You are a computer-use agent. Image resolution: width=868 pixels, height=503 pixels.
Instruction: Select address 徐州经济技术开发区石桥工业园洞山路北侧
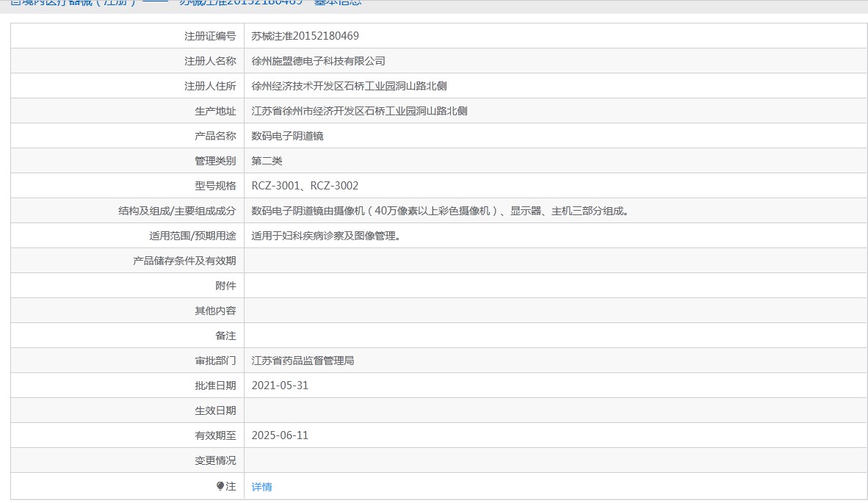[350, 86]
